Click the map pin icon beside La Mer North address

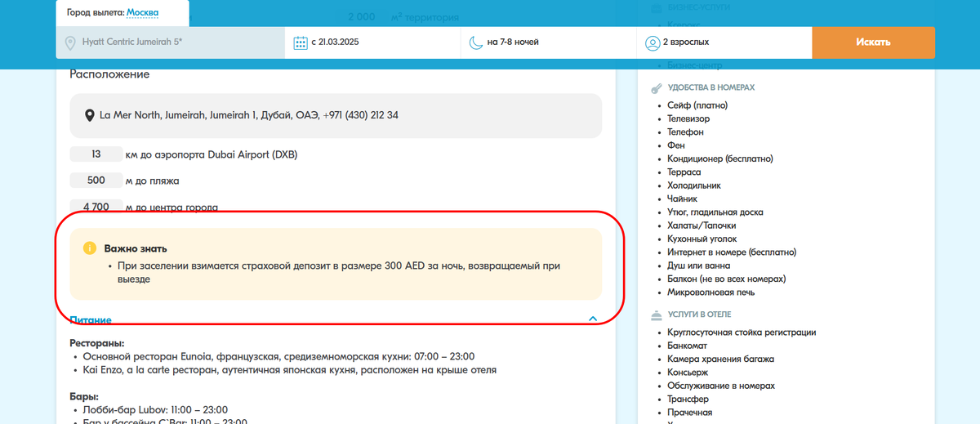89,116
